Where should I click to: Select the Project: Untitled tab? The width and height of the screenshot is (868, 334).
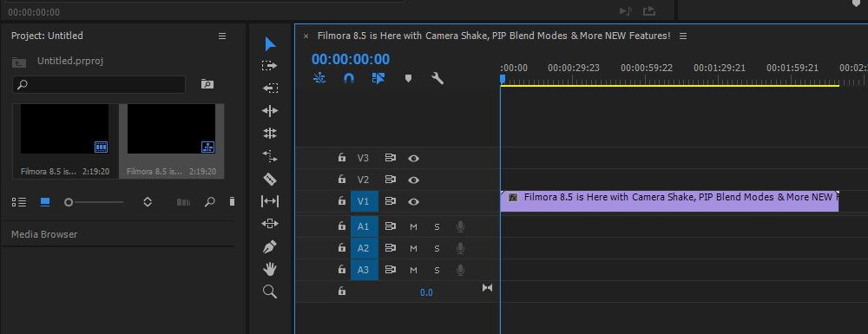pos(47,36)
